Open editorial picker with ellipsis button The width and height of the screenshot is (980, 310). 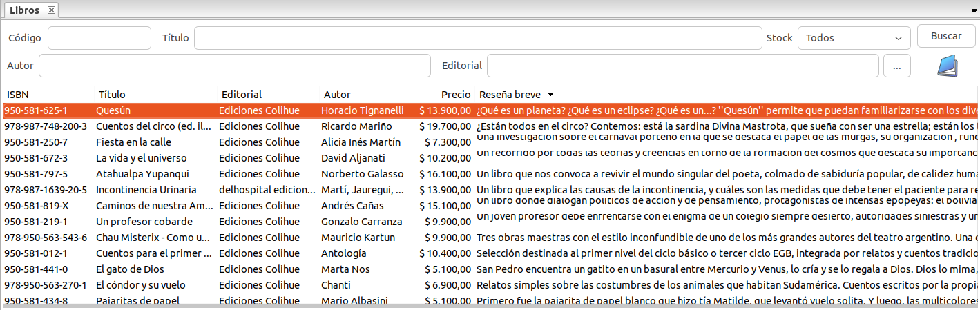coord(897,66)
